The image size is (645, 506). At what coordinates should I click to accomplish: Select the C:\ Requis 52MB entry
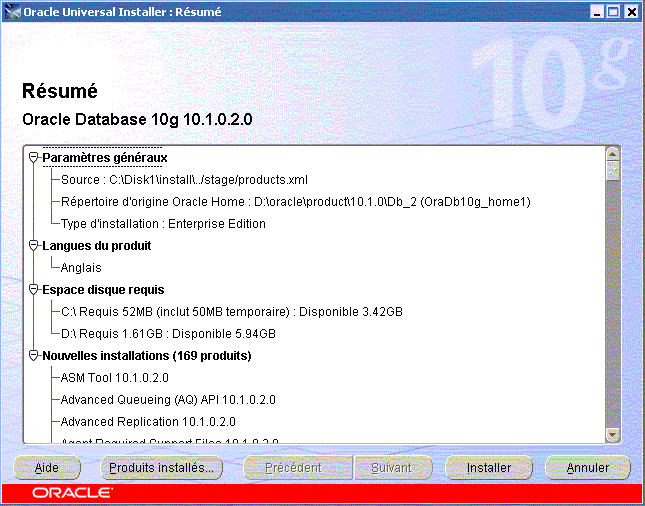[x=231, y=312]
